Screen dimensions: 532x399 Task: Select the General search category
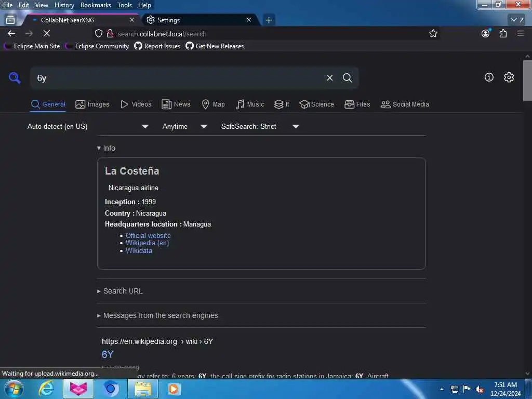pyautogui.click(x=48, y=104)
